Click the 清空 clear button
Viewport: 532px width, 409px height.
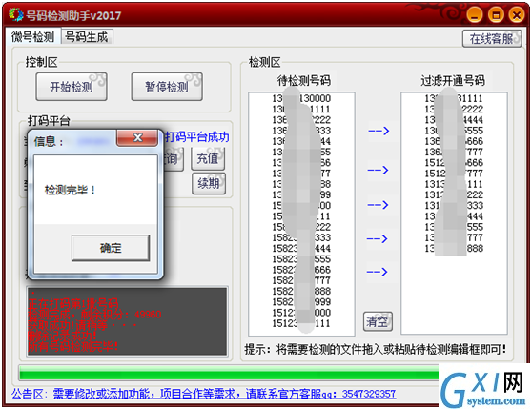tap(378, 321)
